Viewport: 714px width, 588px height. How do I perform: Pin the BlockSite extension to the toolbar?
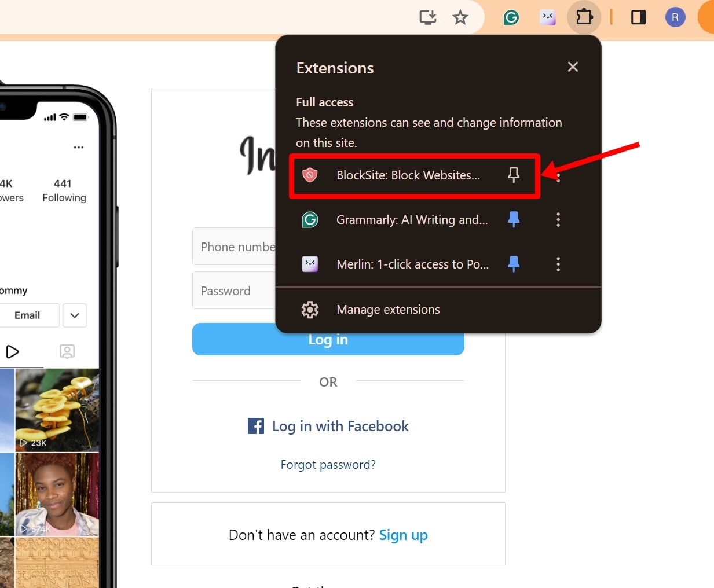(x=514, y=175)
